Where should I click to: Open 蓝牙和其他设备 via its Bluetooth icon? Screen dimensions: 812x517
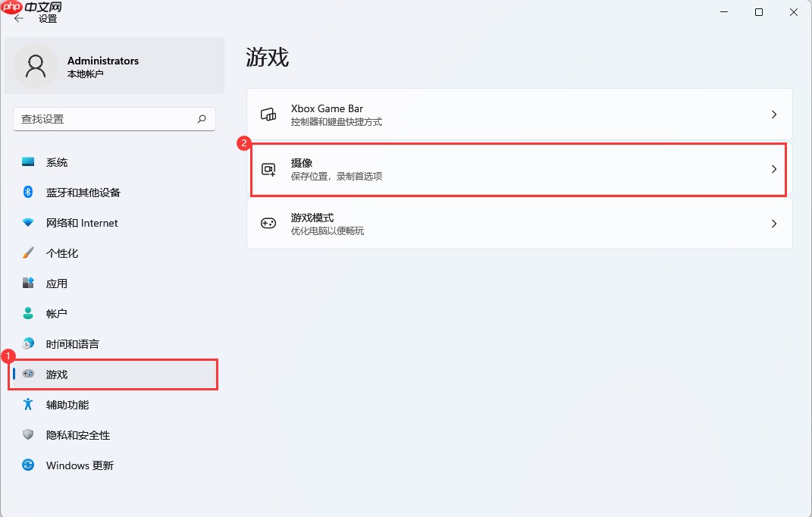click(27, 192)
